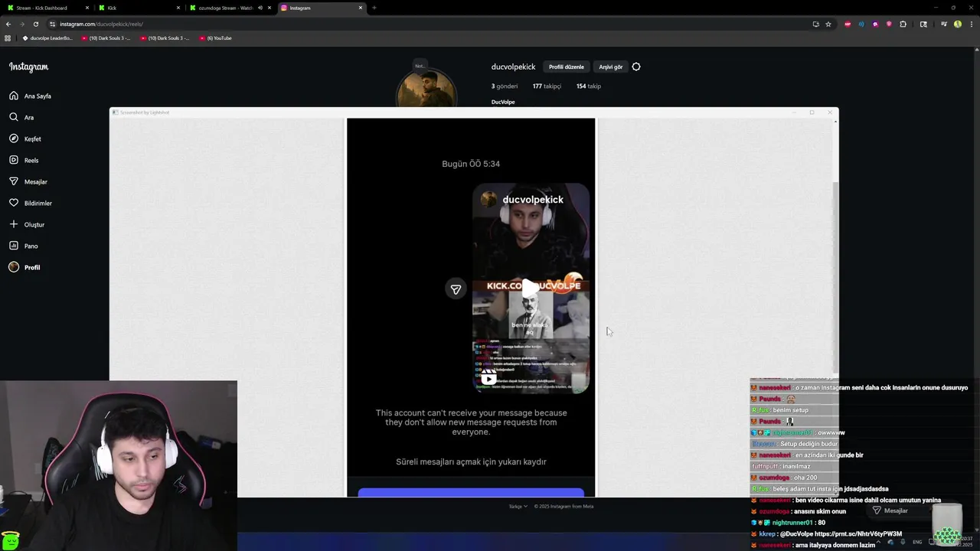
Task: Go forward in browser history
Action: [x=21, y=24]
